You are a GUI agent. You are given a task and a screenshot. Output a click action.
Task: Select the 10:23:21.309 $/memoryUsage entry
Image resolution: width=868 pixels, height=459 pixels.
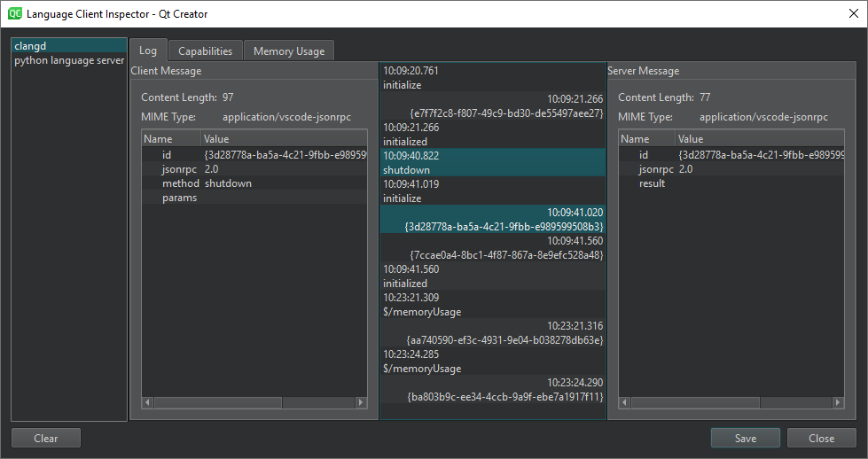click(x=492, y=305)
